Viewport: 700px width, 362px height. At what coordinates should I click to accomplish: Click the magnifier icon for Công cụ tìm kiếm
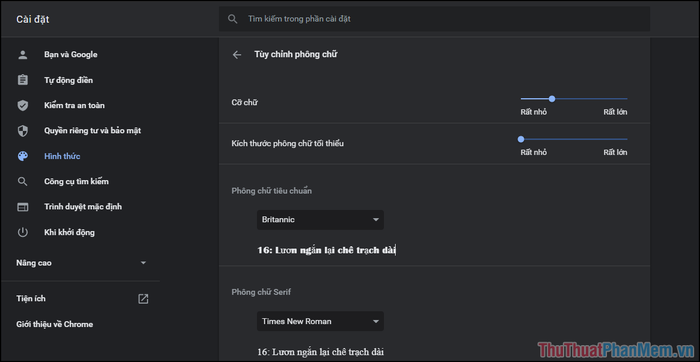[x=22, y=182]
